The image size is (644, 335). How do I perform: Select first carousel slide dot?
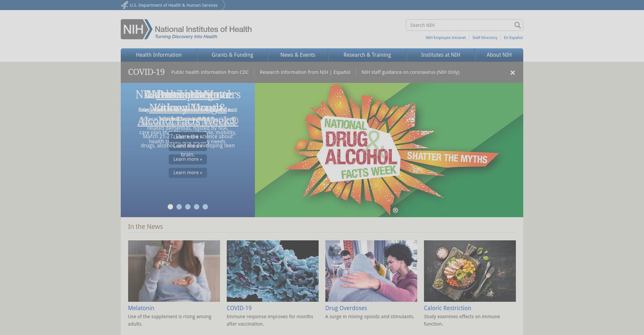click(170, 207)
